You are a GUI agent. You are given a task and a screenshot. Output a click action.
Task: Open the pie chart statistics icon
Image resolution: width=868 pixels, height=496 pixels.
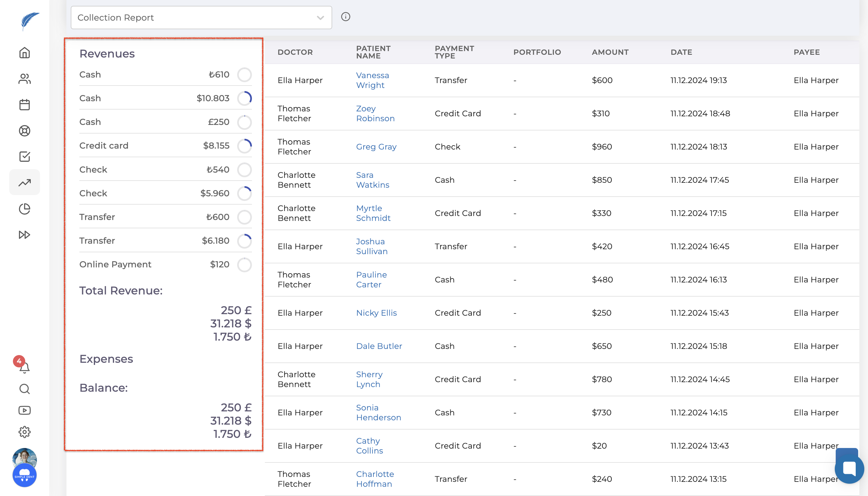click(25, 209)
